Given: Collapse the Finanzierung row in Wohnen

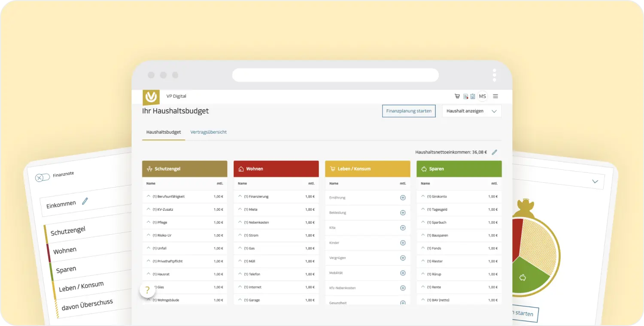Looking at the screenshot, I should pyautogui.click(x=240, y=196).
